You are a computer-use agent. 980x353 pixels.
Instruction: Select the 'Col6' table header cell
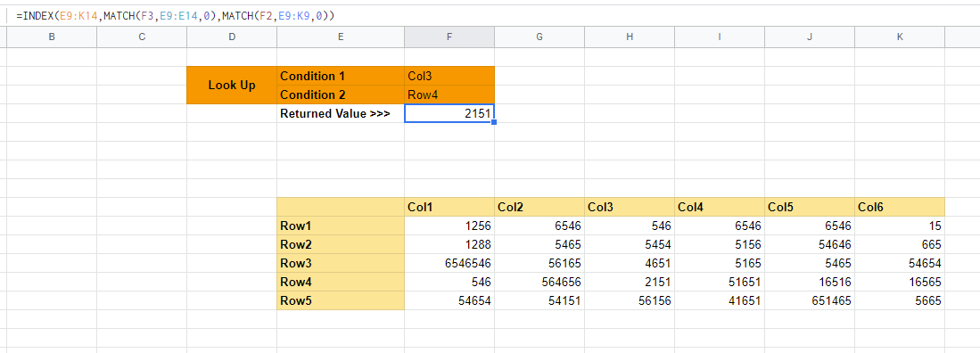900,207
